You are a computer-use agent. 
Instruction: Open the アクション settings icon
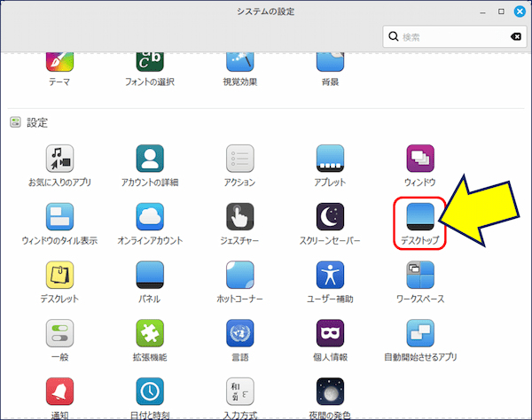click(x=240, y=159)
